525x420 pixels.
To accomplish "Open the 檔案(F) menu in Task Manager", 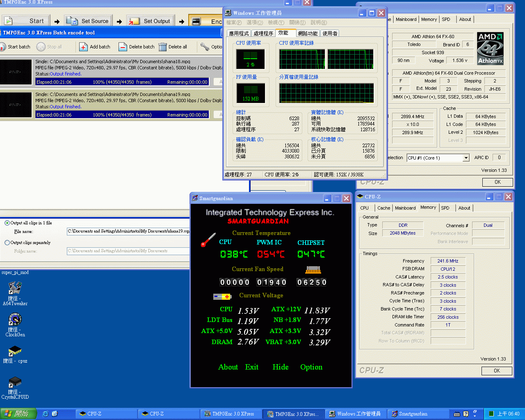I will pyautogui.click(x=234, y=23).
